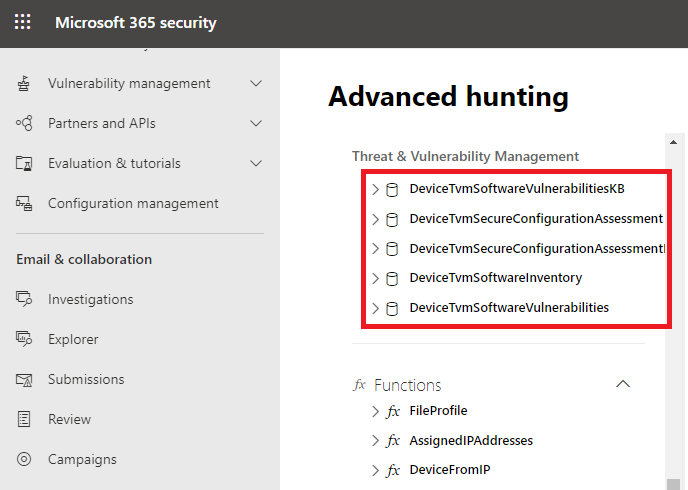The width and height of the screenshot is (688, 490).
Task: Expand the Evaluation & tutorials chevron
Action: [256, 163]
